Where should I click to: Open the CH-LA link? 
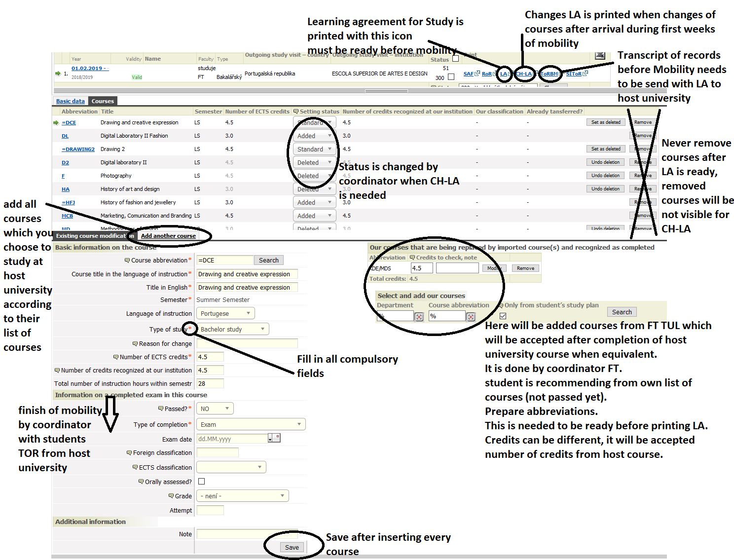pyautogui.click(x=523, y=74)
